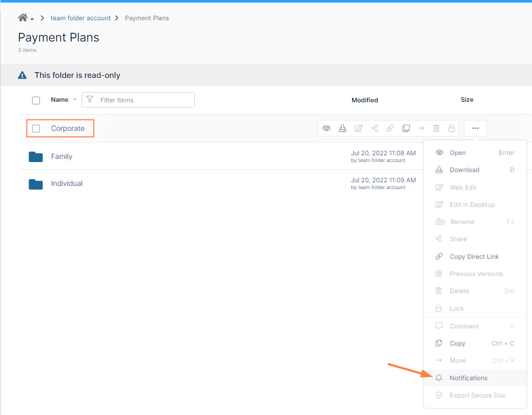Expand the home breadcrumb dropdown arrow

[x=32, y=19]
